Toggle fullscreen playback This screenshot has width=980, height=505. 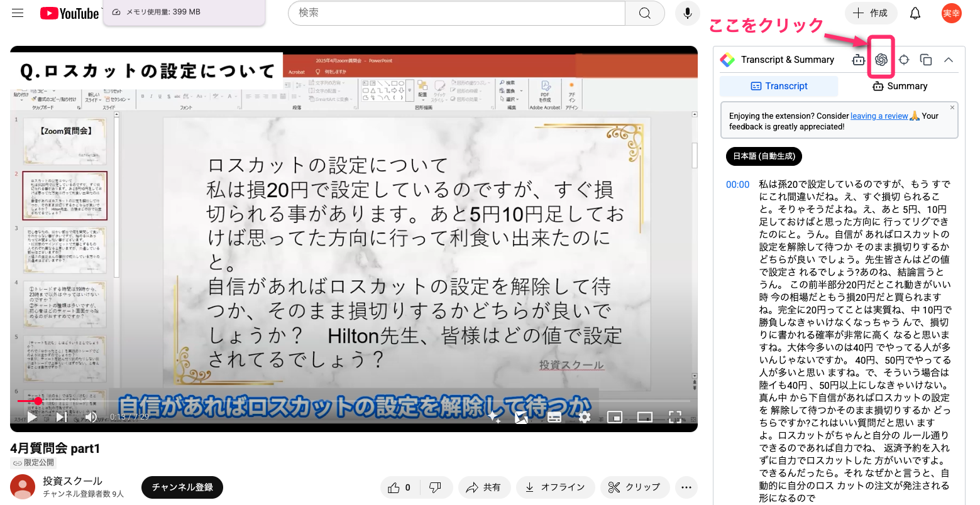(676, 416)
